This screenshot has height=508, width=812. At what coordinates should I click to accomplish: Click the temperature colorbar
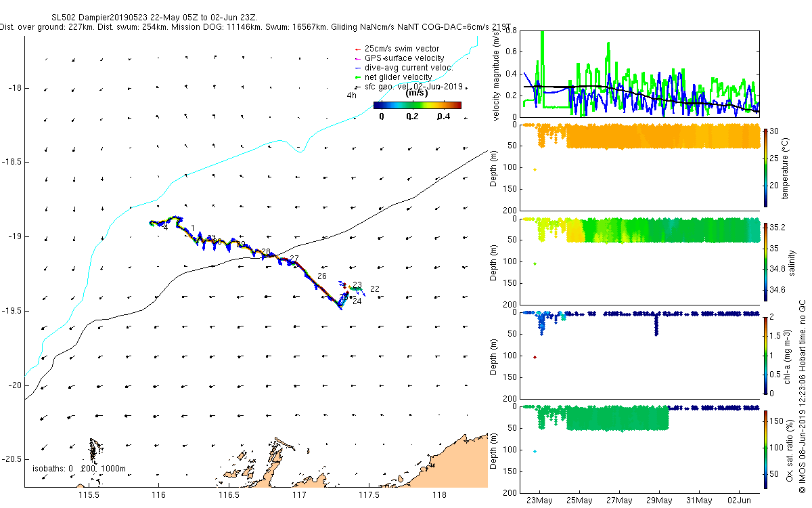(x=765, y=167)
